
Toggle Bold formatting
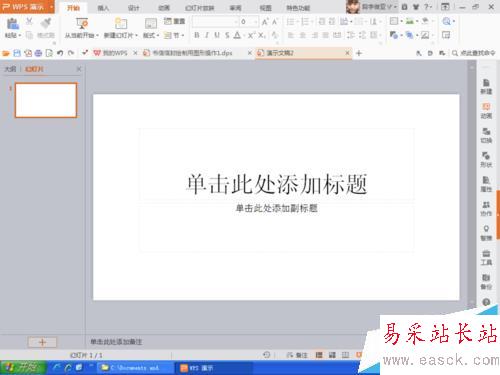197,35
